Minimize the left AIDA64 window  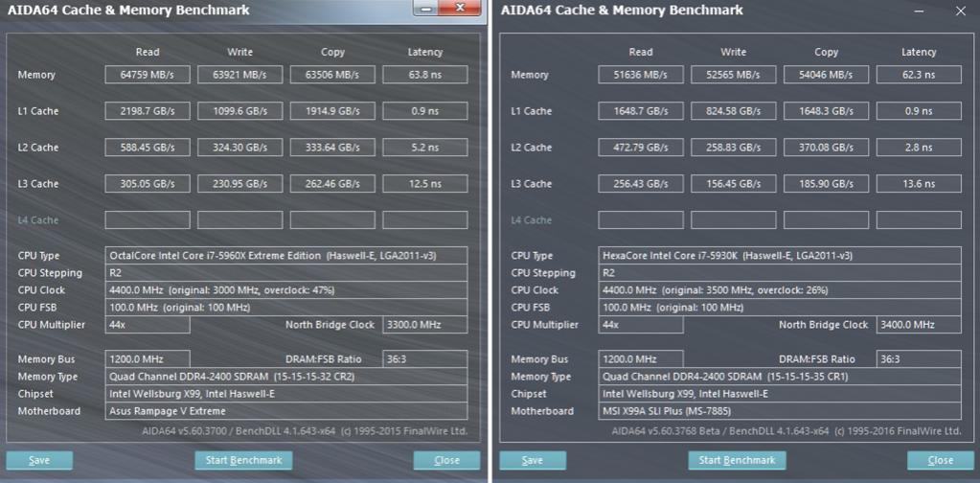(x=426, y=8)
